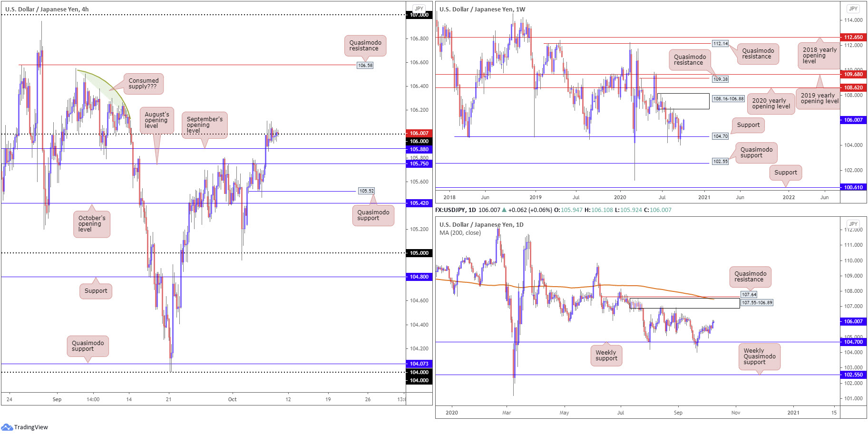This screenshot has height=434, width=868.
Task: Click Quasimodo resistance callout above 106.58 label
Action: click(365, 46)
